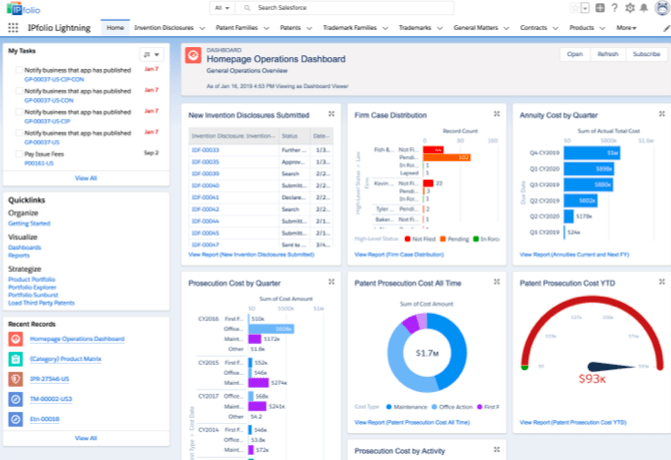This screenshot has height=460, width=671.
Task: Expand the Prosecution Cost by Activity widget
Action: pos(497,449)
